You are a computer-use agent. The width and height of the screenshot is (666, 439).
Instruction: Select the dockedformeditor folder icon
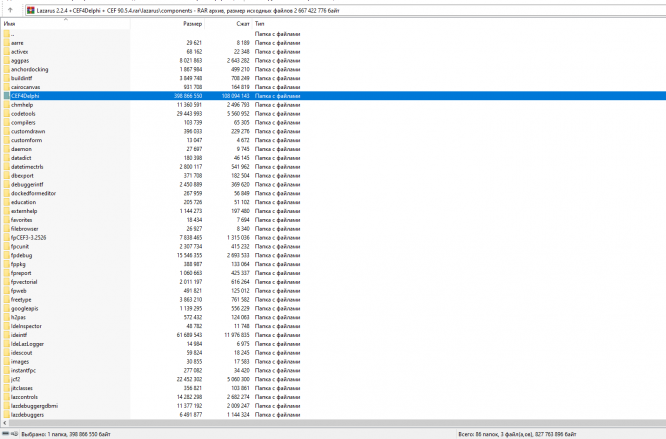tap(6, 193)
